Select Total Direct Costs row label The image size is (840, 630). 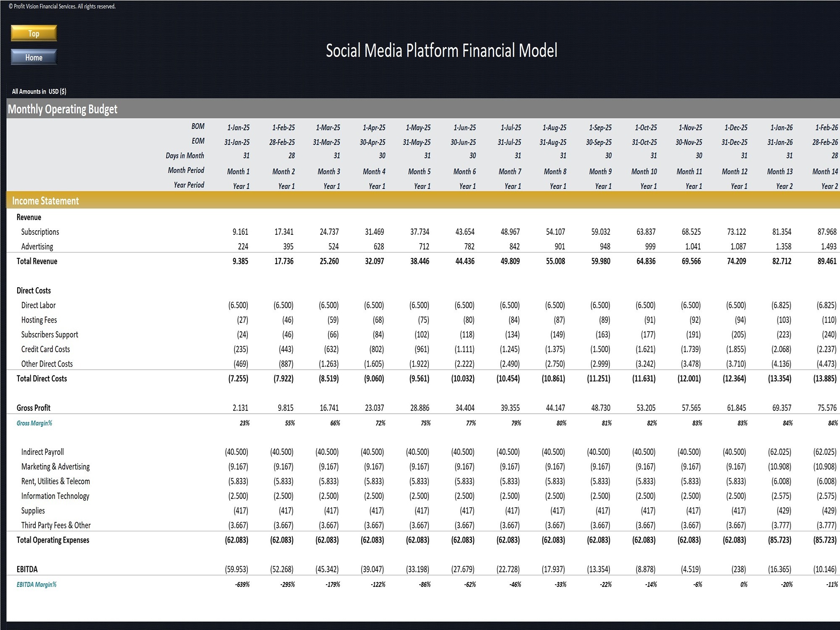tap(42, 378)
